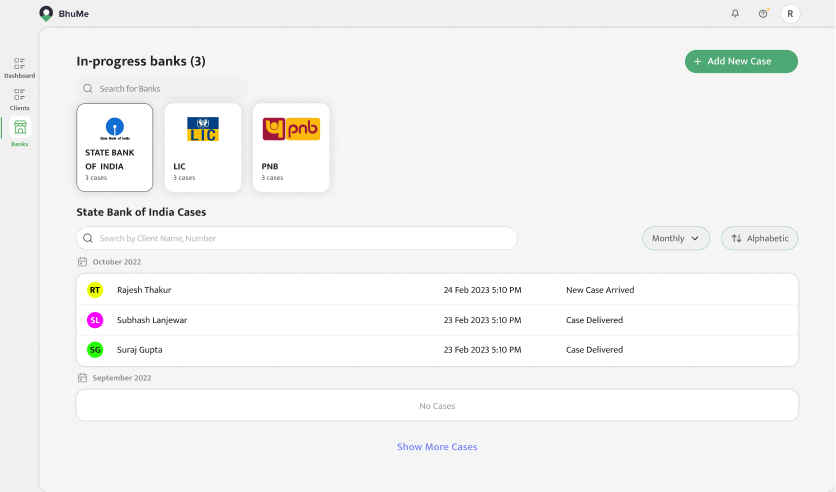Viewport: 836px width, 492px height.
Task: Click the magnifier in client search field
Action: [x=88, y=238]
